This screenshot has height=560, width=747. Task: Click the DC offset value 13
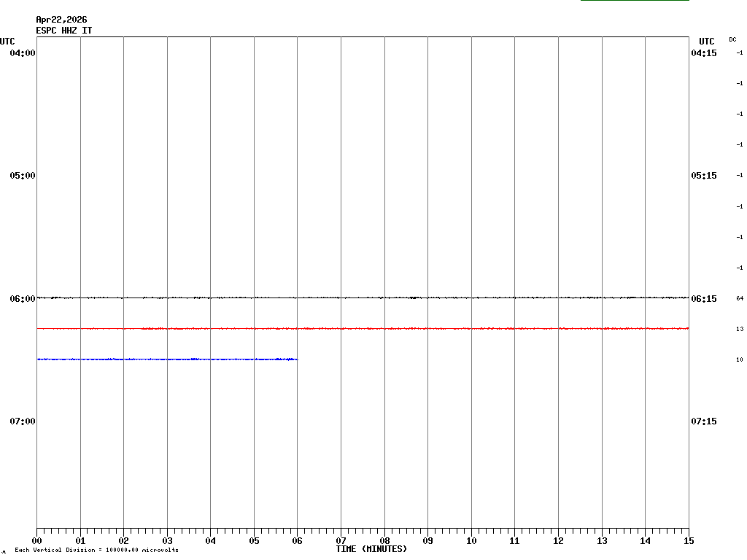739,329
